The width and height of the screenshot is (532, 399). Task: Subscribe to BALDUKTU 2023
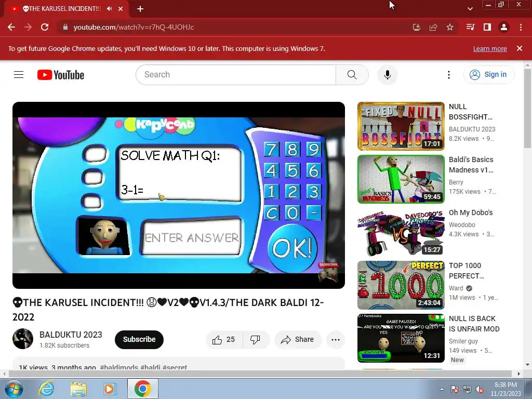tap(139, 339)
